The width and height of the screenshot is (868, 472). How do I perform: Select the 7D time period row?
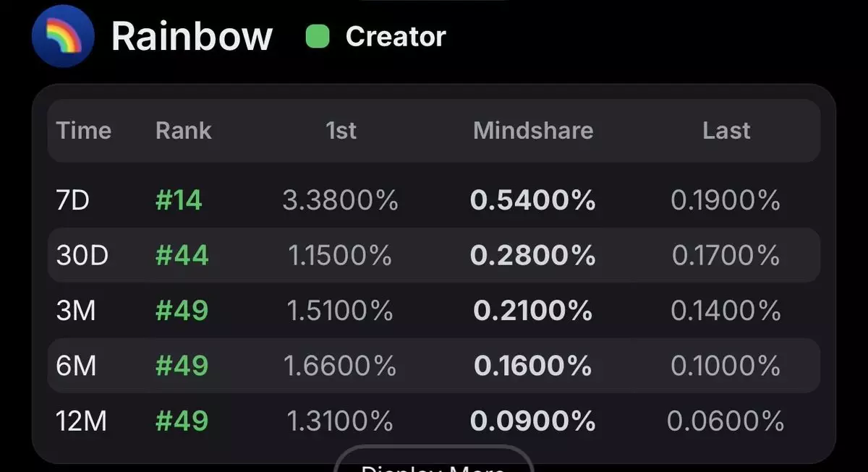(x=72, y=200)
